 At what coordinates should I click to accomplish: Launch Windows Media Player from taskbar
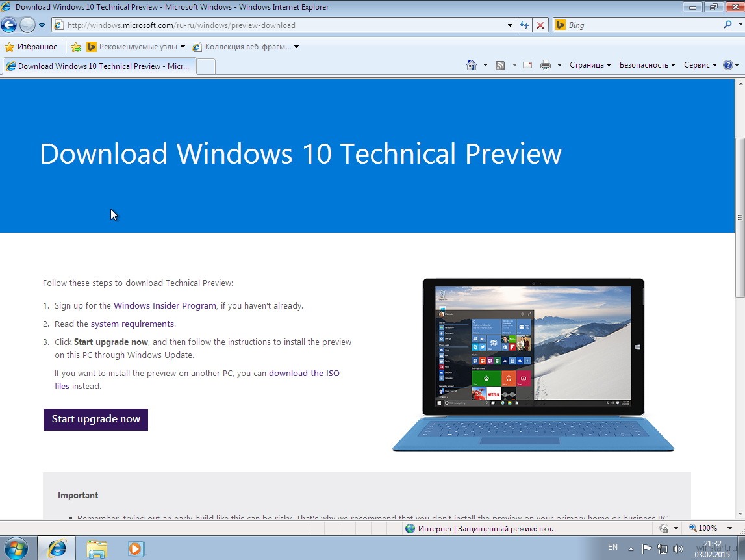pyautogui.click(x=135, y=548)
